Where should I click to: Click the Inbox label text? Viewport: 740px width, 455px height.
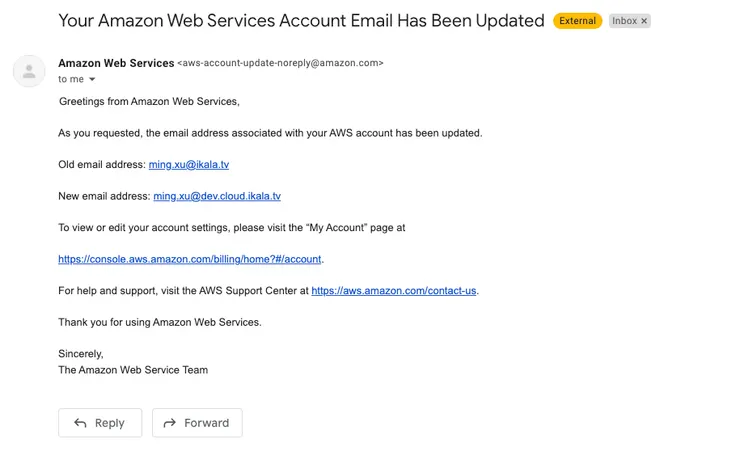coord(624,21)
